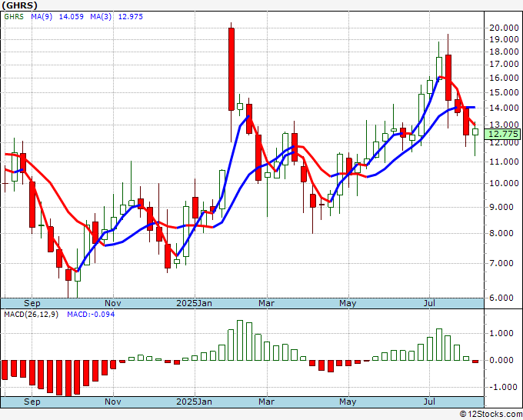This screenshot has height=420, width=523.
Task: Click 2025Jan on the MACD time axis
Action: pyautogui.click(x=194, y=402)
